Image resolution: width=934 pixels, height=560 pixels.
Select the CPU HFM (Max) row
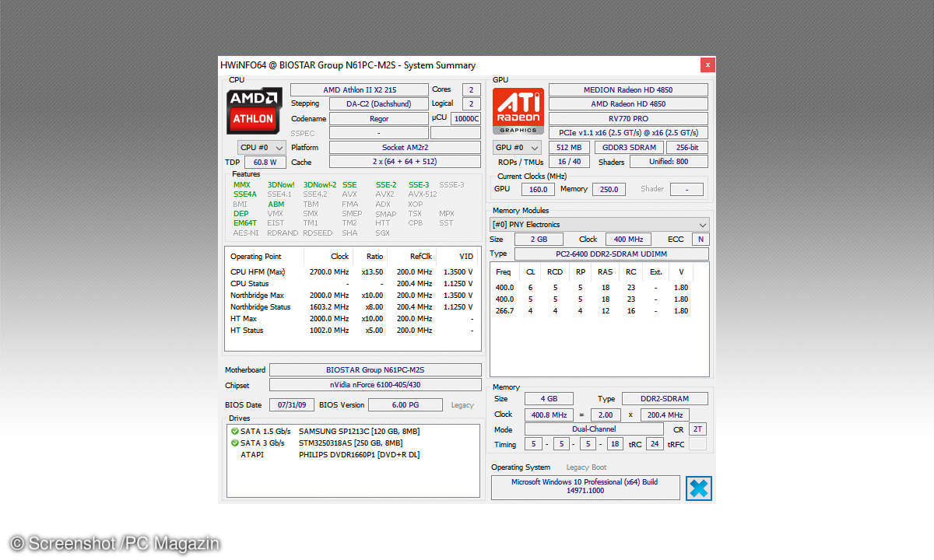pyautogui.click(x=353, y=272)
